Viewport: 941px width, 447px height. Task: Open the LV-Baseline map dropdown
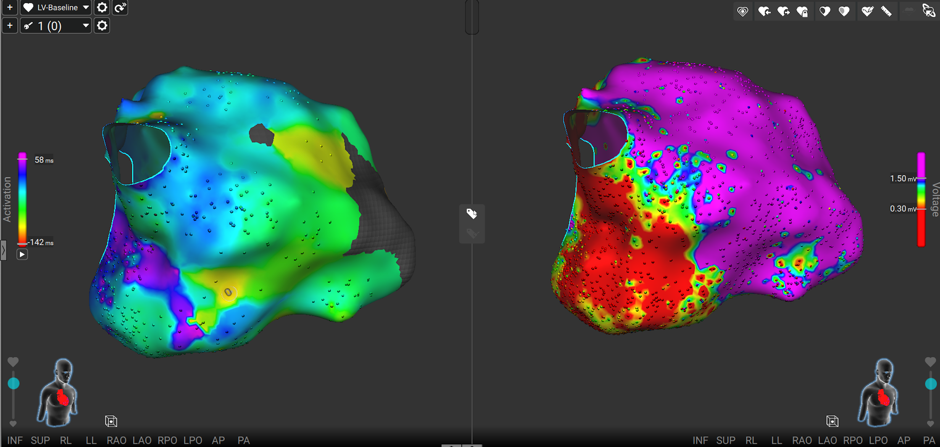(56, 8)
